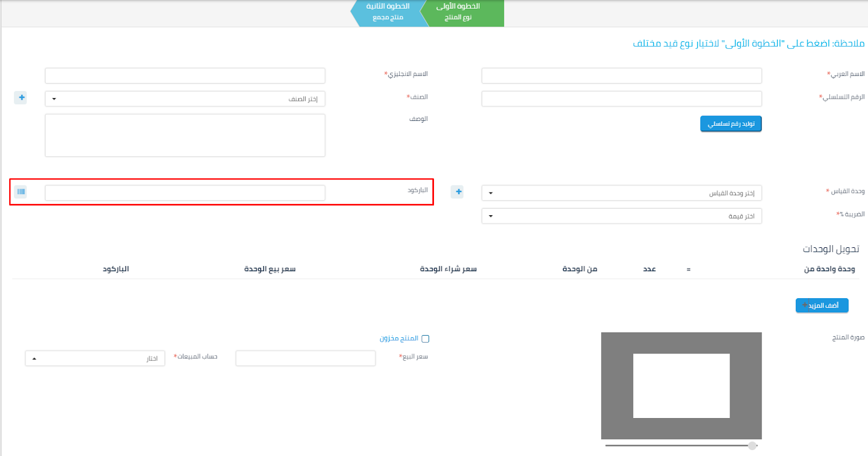Click the الرقم التسلسلي input field
This screenshot has width=868, height=456.
(x=621, y=99)
